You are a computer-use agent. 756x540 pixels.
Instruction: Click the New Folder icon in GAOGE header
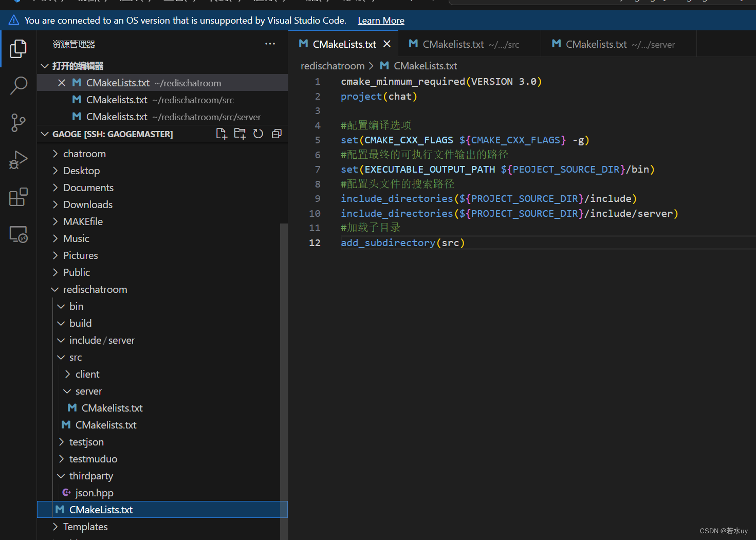(x=240, y=134)
